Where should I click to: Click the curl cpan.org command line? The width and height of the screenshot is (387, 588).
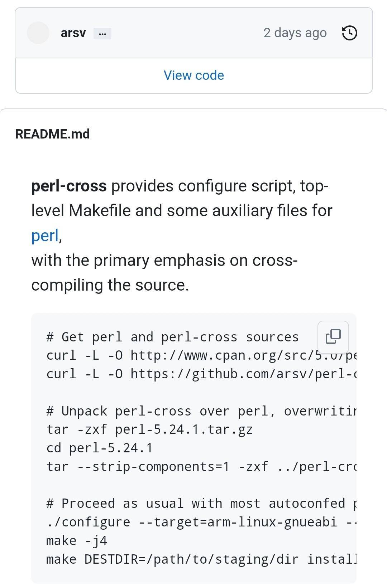coord(201,355)
